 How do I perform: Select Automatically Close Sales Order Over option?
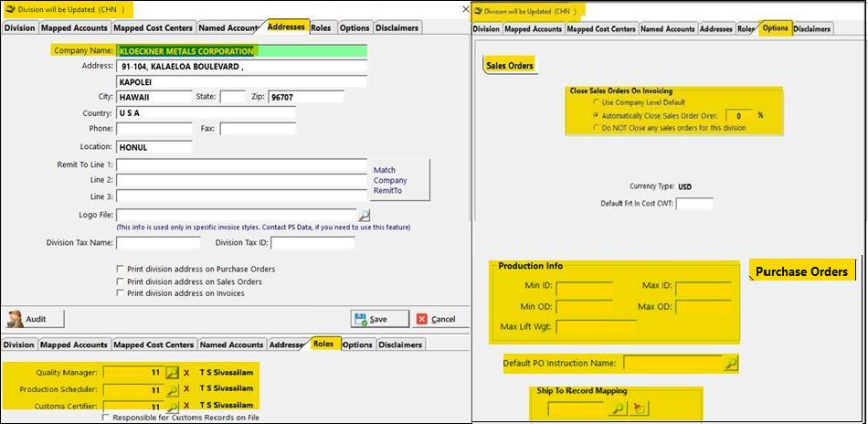point(596,116)
